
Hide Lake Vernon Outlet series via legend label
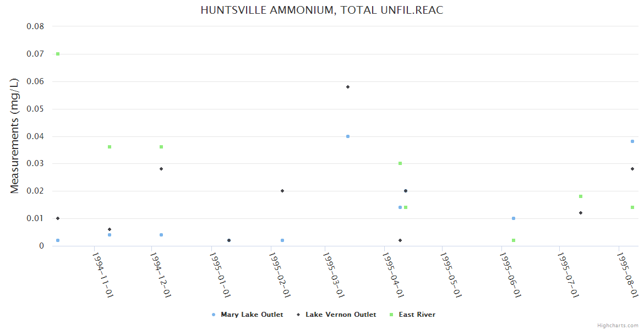click(341, 315)
